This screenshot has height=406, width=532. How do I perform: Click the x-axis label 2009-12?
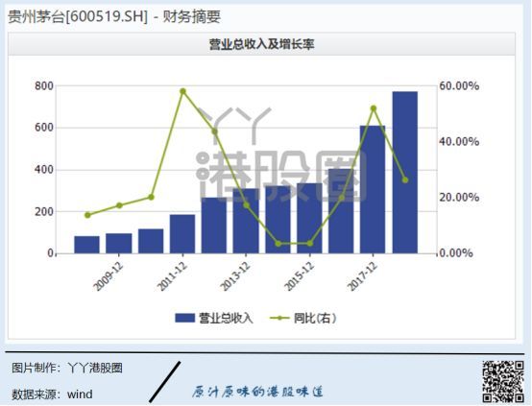pyautogui.click(x=109, y=276)
